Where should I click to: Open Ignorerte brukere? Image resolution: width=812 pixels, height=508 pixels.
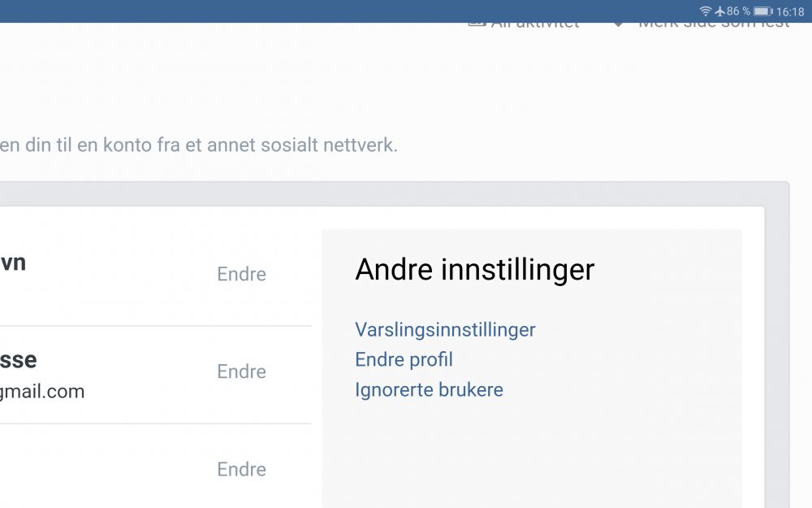click(429, 389)
